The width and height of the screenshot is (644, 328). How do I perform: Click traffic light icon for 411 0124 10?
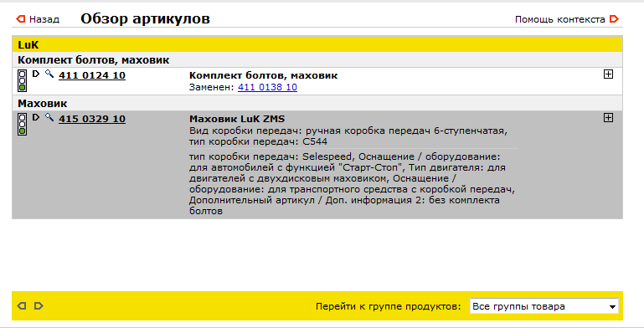pyautogui.click(x=22, y=80)
